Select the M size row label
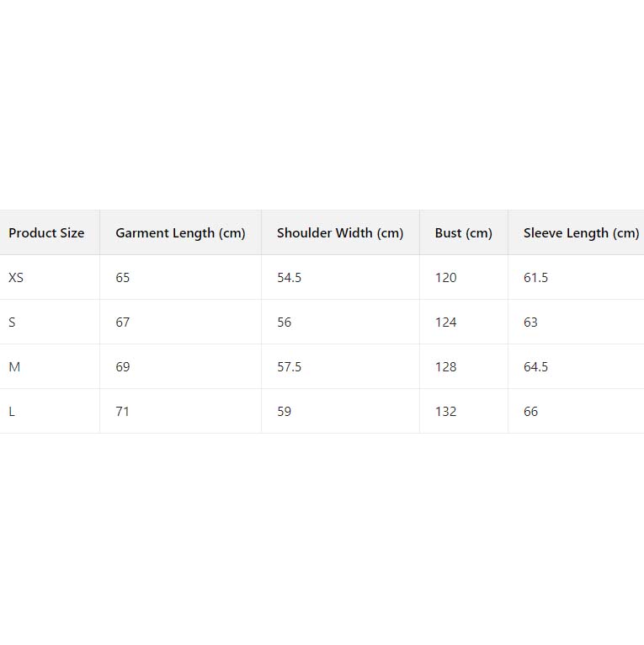Screen dimensions: 644x645 (14, 367)
